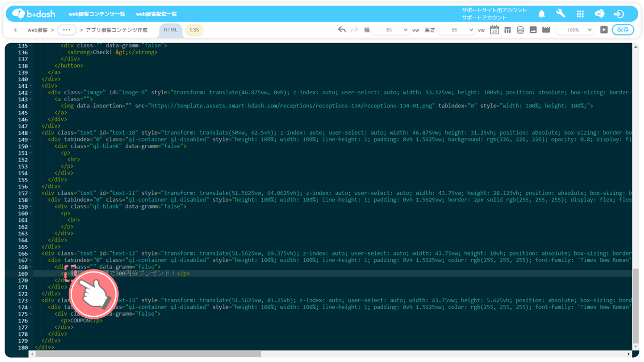Open the 高さ height value dropdown

[x=457, y=30]
